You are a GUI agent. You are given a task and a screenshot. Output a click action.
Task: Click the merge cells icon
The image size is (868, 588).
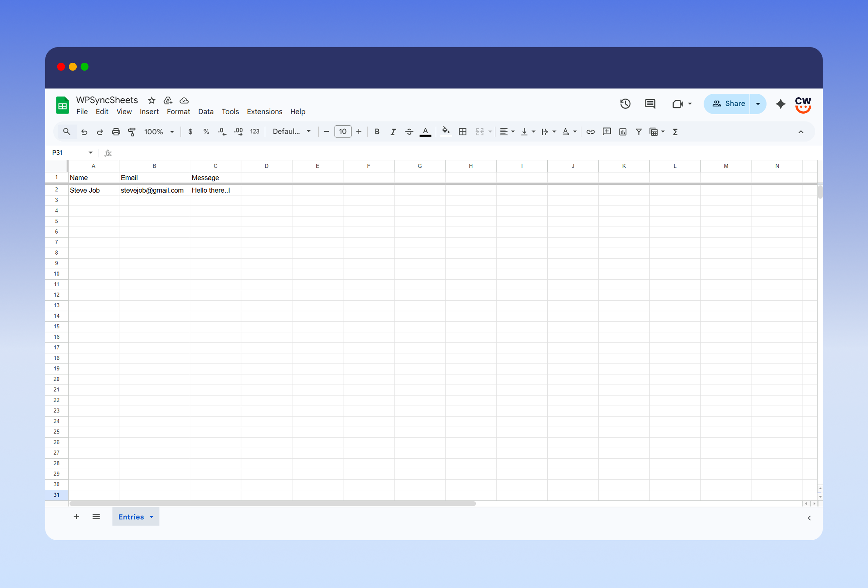point(479,132)
